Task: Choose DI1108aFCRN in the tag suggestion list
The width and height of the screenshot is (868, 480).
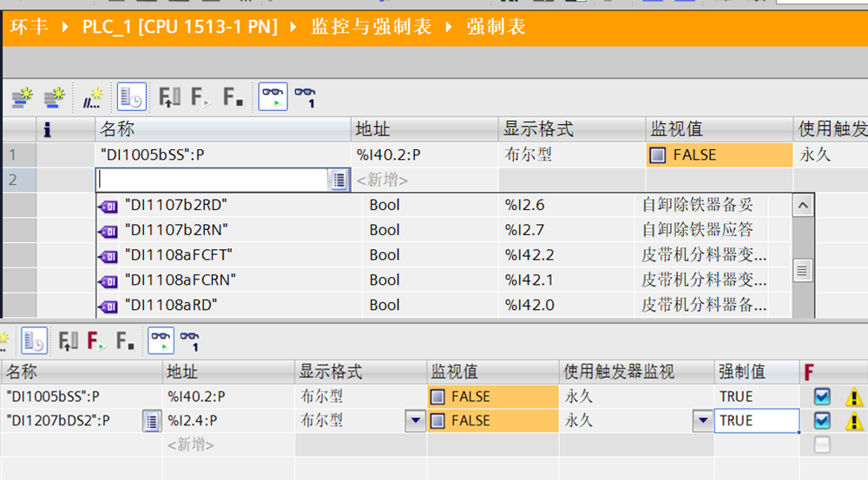Action: pyautogui.click(x=181, y=280)
